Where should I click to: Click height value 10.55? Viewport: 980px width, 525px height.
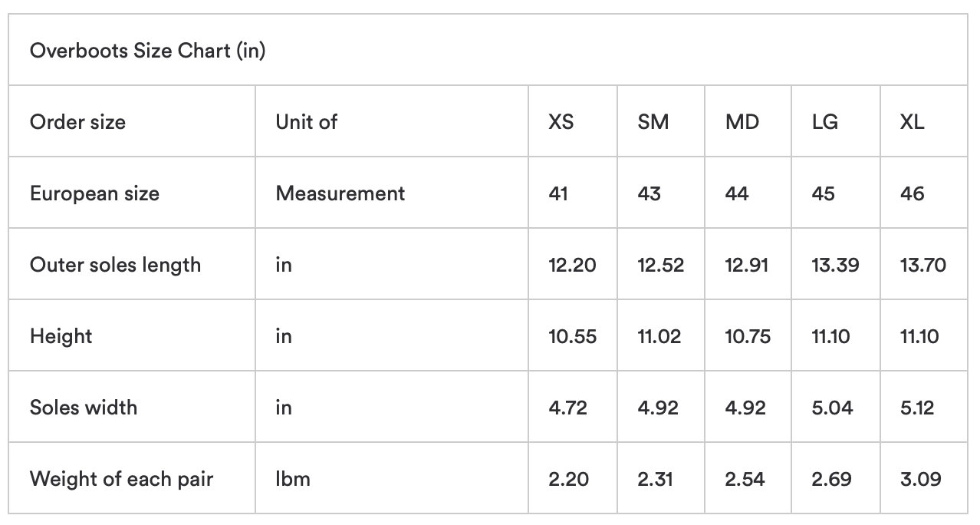pos(572,336)
